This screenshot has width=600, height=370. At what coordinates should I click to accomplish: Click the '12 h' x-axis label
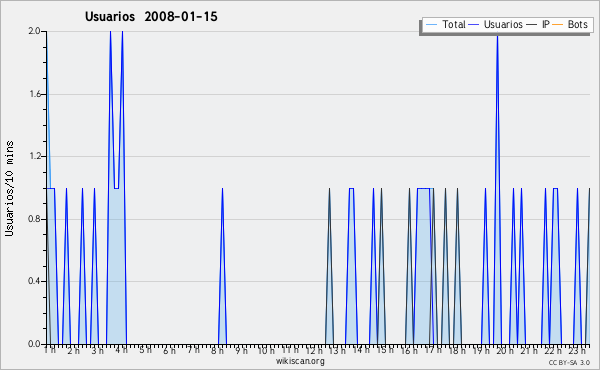point(314,350)
